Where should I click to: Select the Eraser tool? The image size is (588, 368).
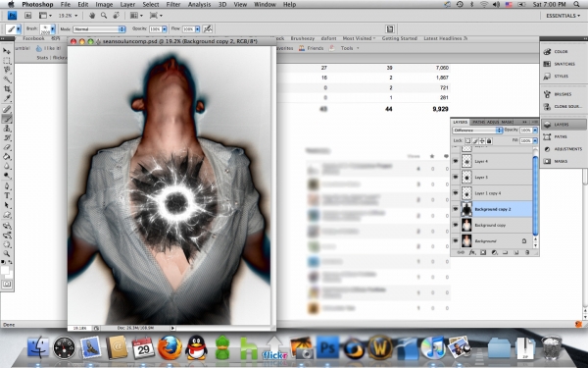point(7,147)
